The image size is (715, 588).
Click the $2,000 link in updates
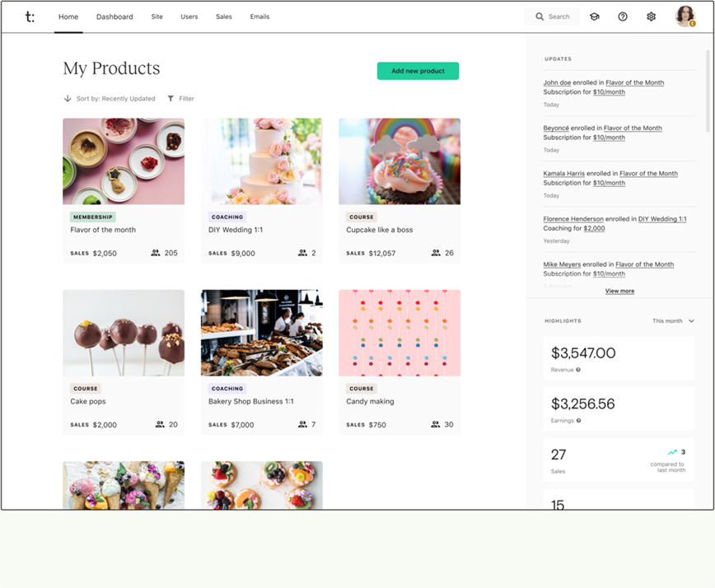594,228
